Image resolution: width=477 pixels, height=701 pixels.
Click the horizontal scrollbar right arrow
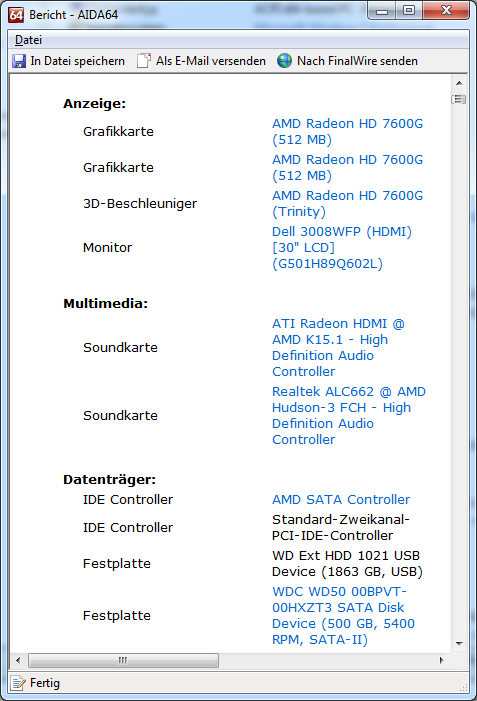(442, 660)
